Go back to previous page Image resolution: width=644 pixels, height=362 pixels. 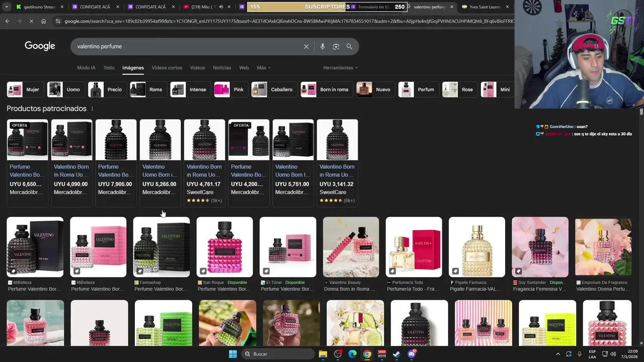[x=7, y=21]
